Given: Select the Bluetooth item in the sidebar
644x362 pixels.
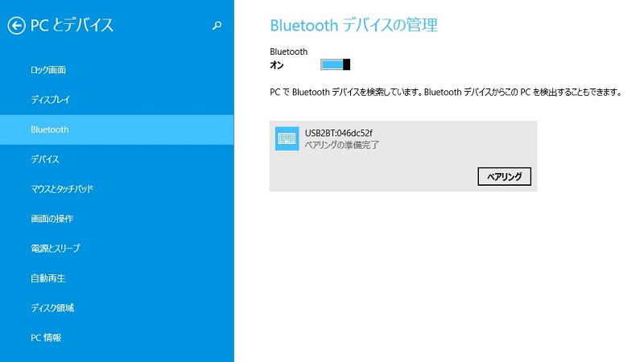Looking at the screenshot, I should pyautogui.click(x=117, y=130).
